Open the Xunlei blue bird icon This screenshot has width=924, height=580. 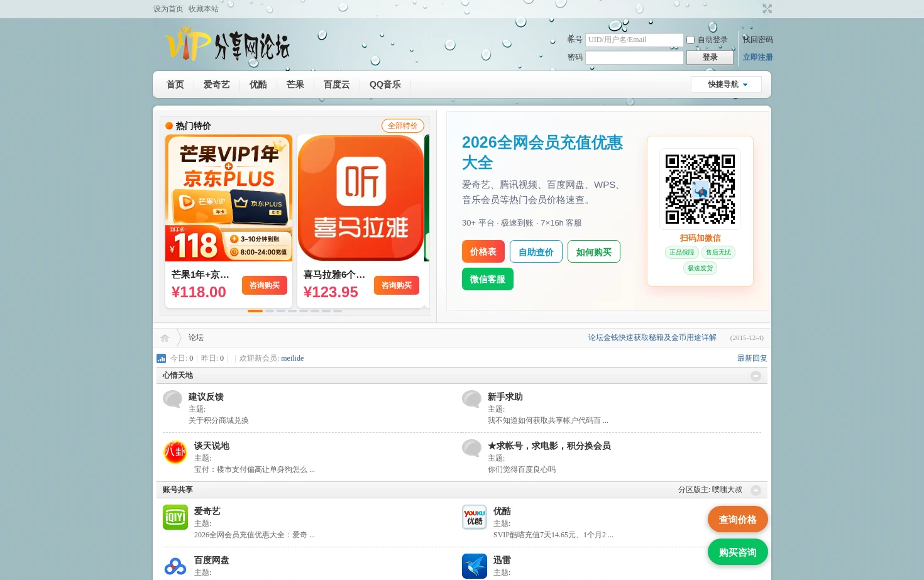[x=475, y=566]
